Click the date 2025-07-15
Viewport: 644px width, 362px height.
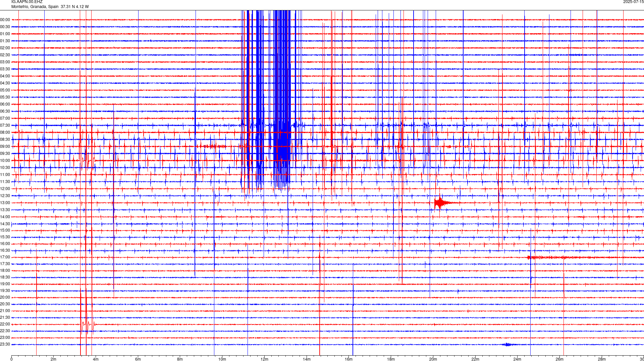(x=633, y=2)
